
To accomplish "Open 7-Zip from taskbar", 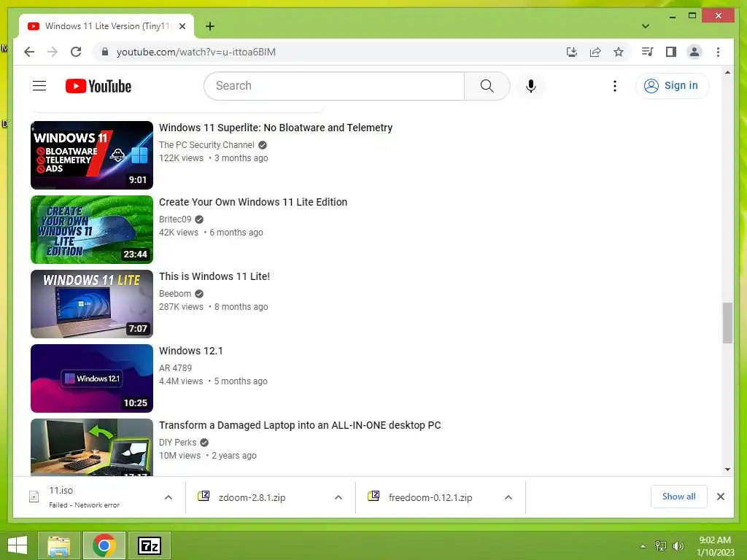I will (x=150, y=545).
